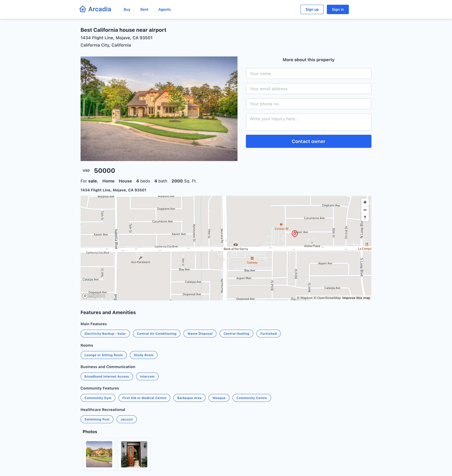Open the wooden door photo thumbnail
Screen dimensions: 452x476
click(134, 454)
